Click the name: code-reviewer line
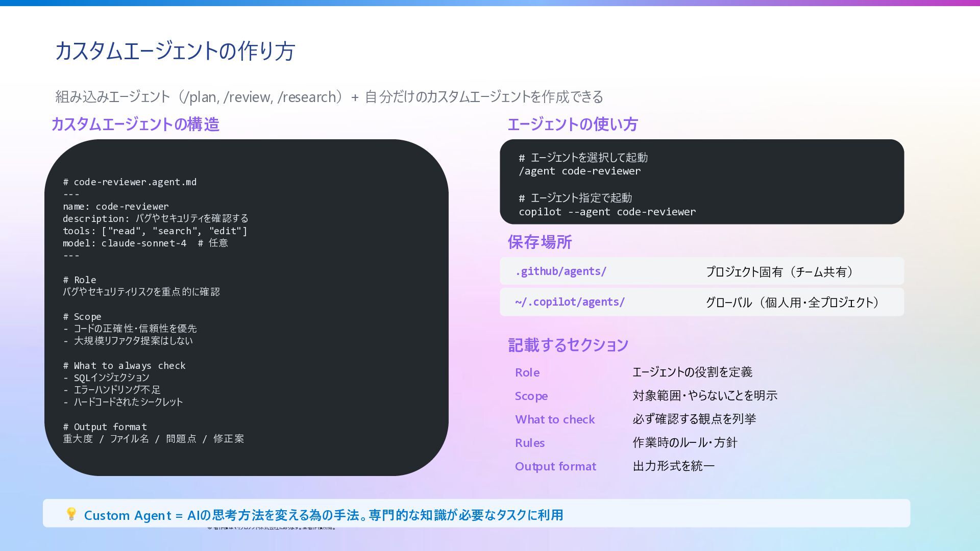 (x=116, y=207)
